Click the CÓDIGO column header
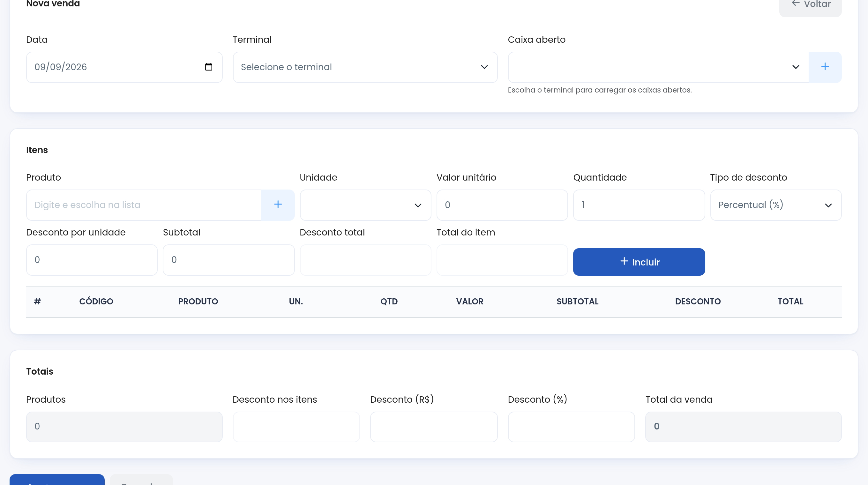Screen dimensions: 868x485 96,302
